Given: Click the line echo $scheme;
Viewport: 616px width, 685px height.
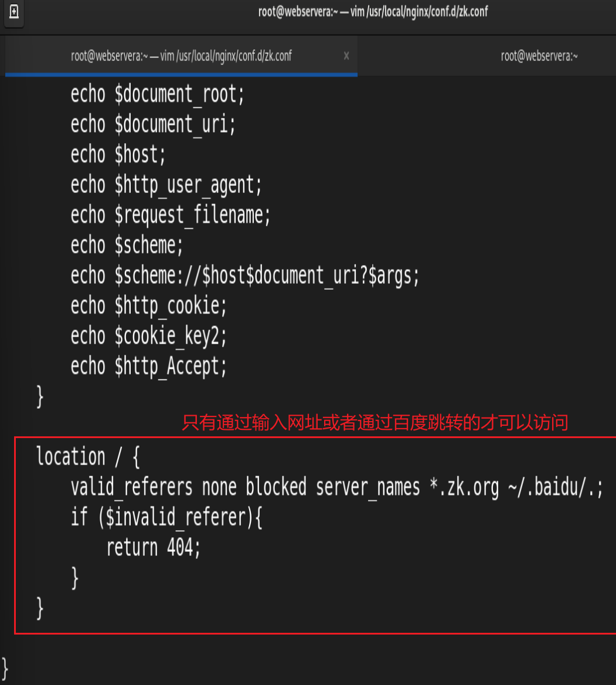Looking at the screenshot, I should [x=127, y=246].
